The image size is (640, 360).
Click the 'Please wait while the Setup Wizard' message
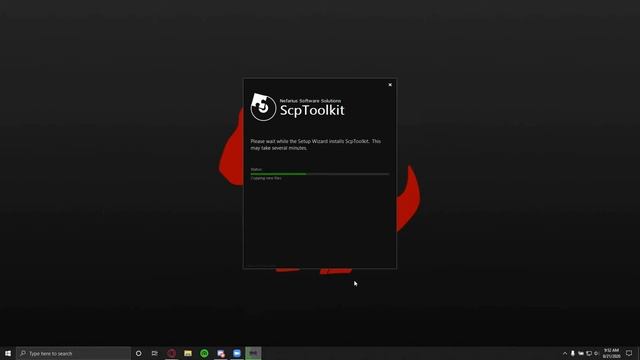point(316,144)
